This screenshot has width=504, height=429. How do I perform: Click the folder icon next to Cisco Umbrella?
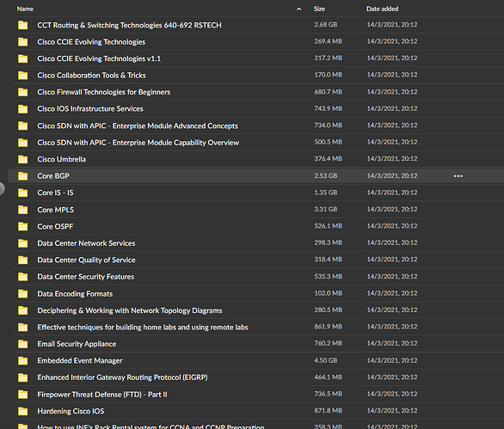click(x=23, y=159)
